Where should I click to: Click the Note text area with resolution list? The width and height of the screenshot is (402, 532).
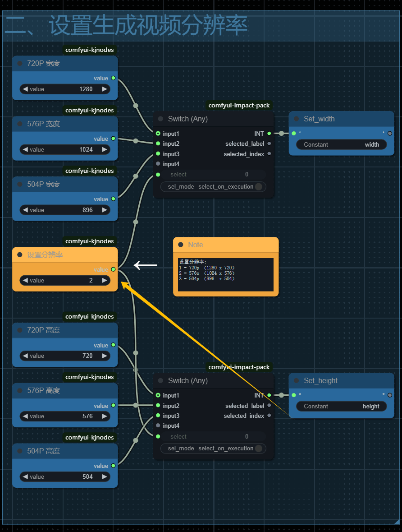point(225,274)
